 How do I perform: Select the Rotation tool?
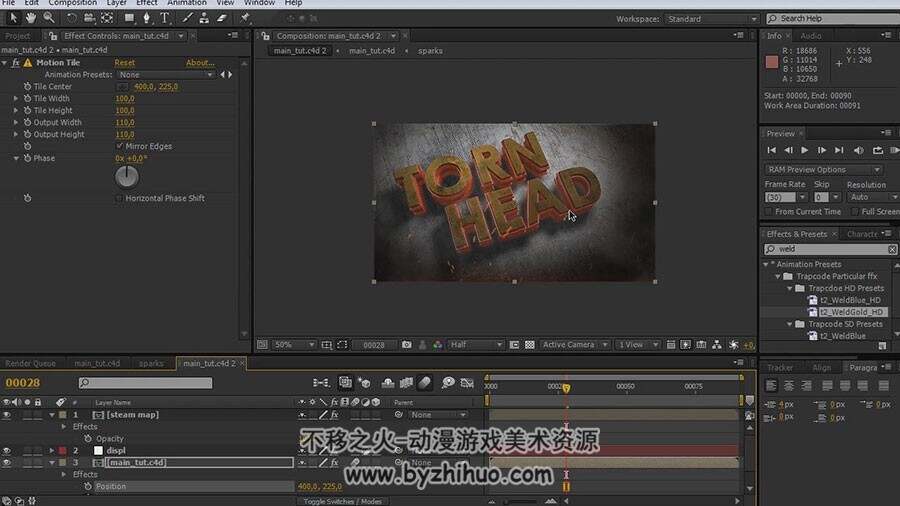coord(71,18)
